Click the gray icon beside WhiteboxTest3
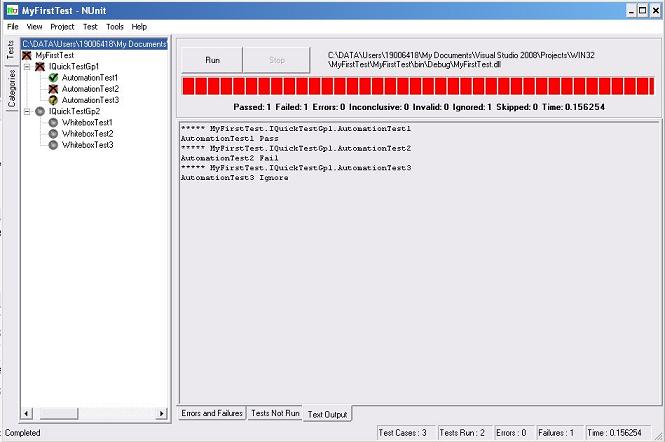Viewport: 665px width, 442px height. [53, 145]
